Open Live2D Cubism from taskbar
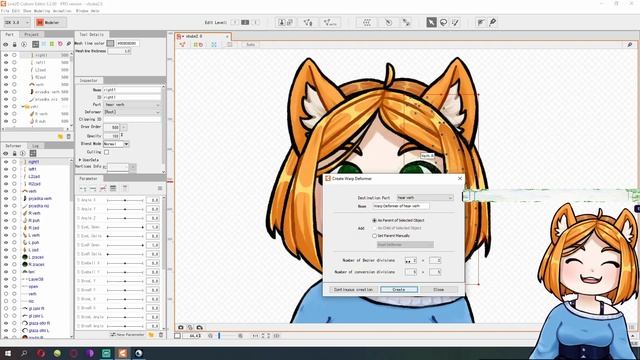Screen dimensions: 640x360 click(122, 353)
